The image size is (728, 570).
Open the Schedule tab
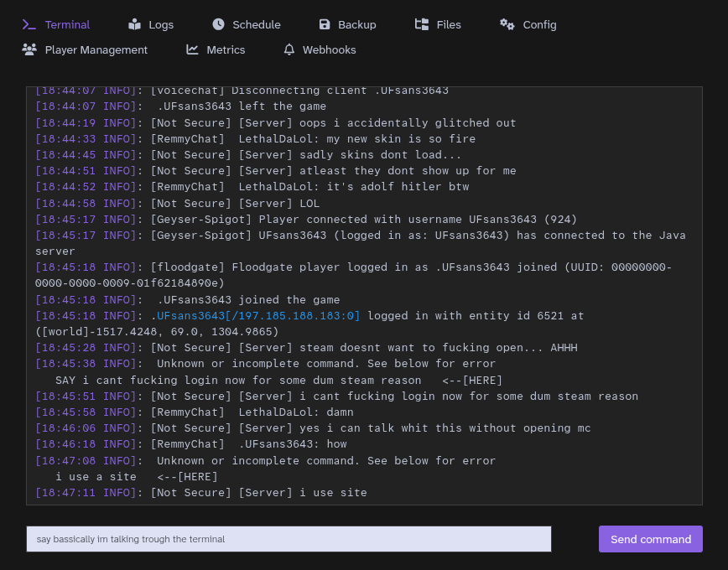point(256,25)
